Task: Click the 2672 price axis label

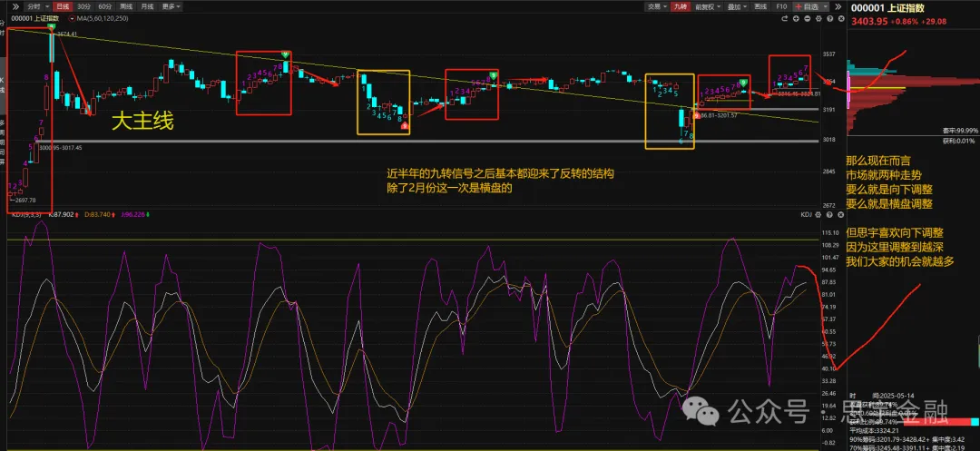Action: [830, 205]
